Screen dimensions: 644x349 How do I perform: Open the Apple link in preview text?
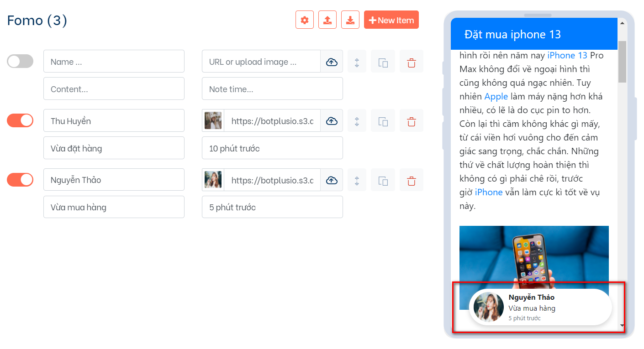[x=496, y=96]
